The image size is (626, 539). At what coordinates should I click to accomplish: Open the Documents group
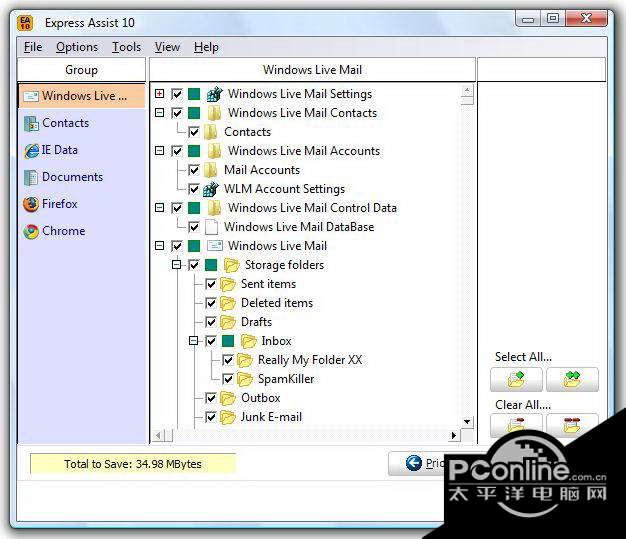click(63, 177)
